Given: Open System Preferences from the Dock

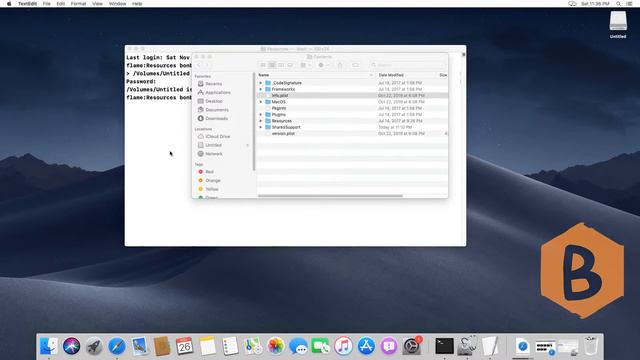Looking at the screenshot, I should coord(412,346).
